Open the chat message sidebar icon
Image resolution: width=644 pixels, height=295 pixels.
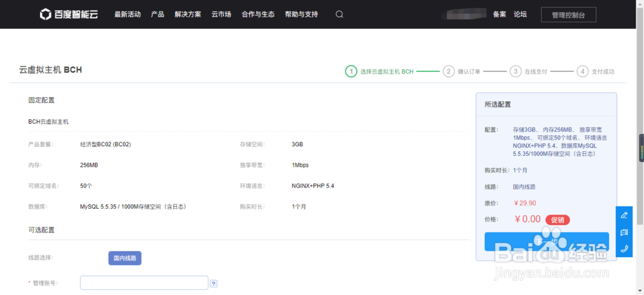[x=624, y=233]
